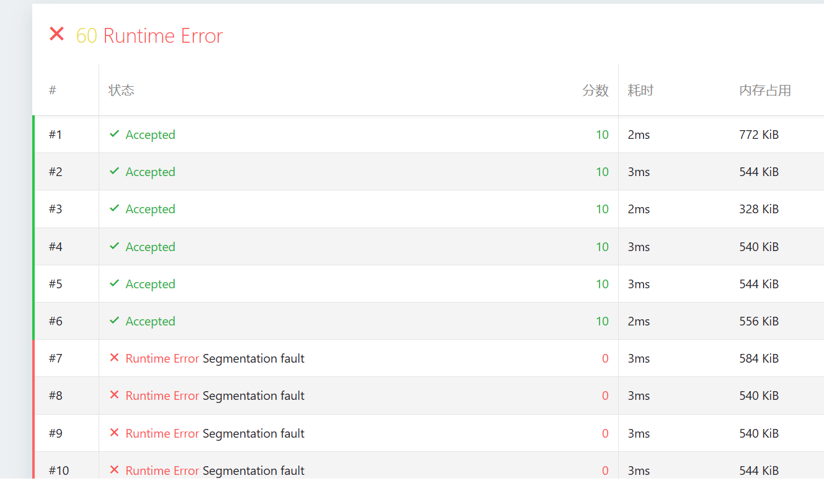This screenshot has width=824, height=504.
Task: Click the 状态 column header
Action: pyautogui.click(x=122, y=91)
